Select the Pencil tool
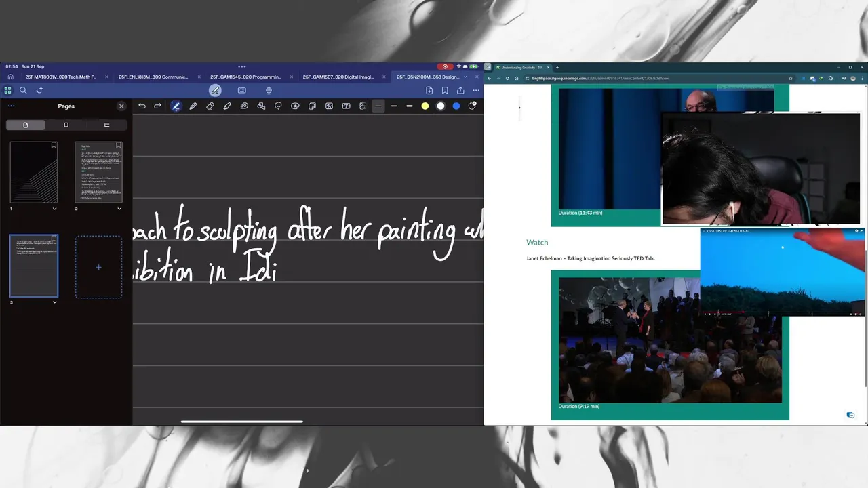 [x=193, y=106]
